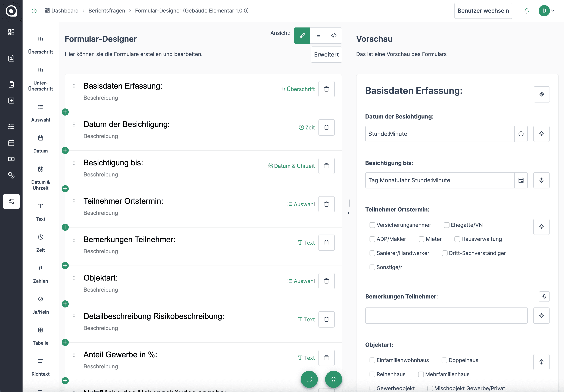Open options menu for Teilnehmer Ortstermin row
Image resolution: width=564 pixels, height=392 pixels.
(74, 201)
